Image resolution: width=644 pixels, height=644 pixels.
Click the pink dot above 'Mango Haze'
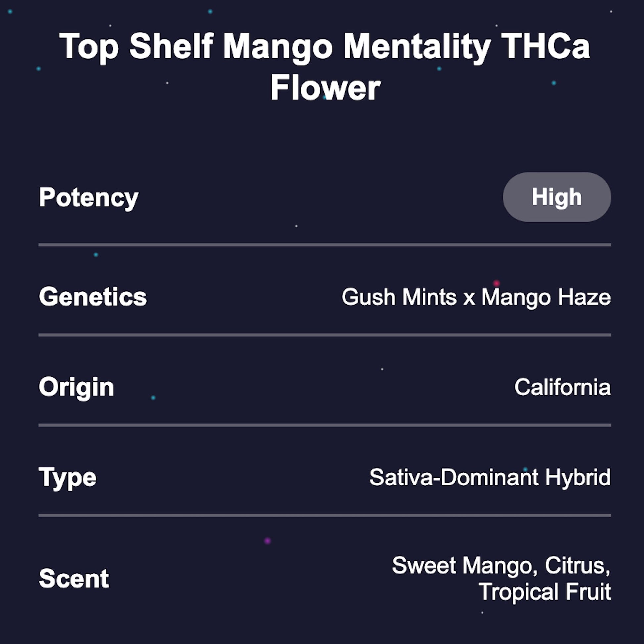coord(496,283)
